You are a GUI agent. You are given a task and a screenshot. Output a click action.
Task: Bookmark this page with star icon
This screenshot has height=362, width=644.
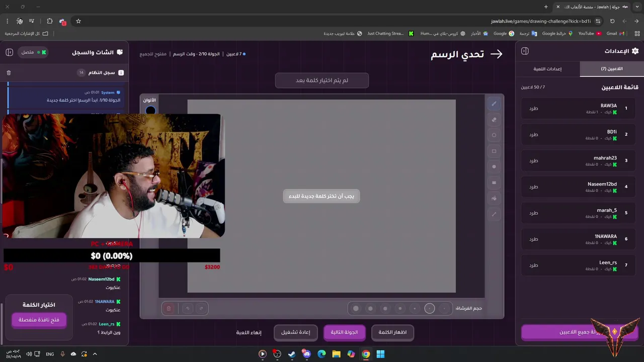pos(78,21)
